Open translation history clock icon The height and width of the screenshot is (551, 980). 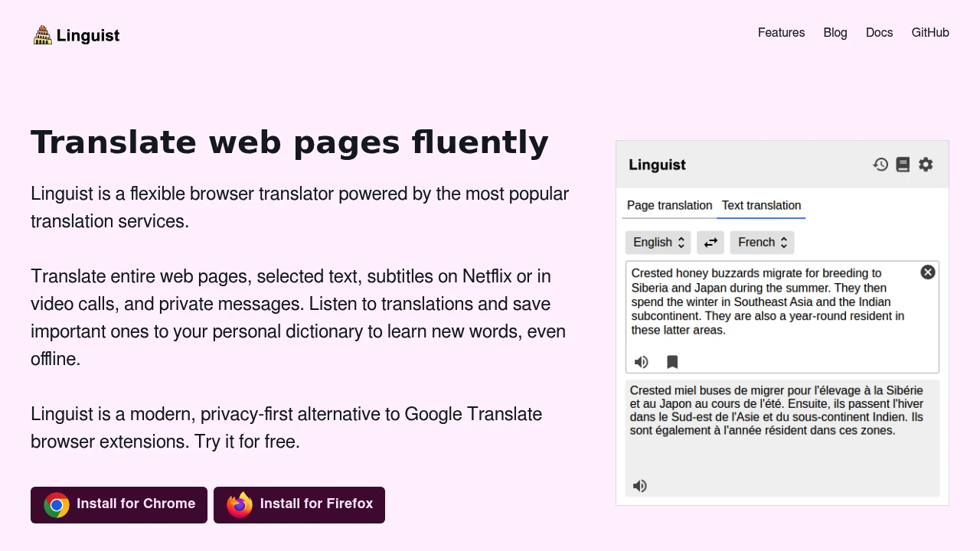pos(880,165)
